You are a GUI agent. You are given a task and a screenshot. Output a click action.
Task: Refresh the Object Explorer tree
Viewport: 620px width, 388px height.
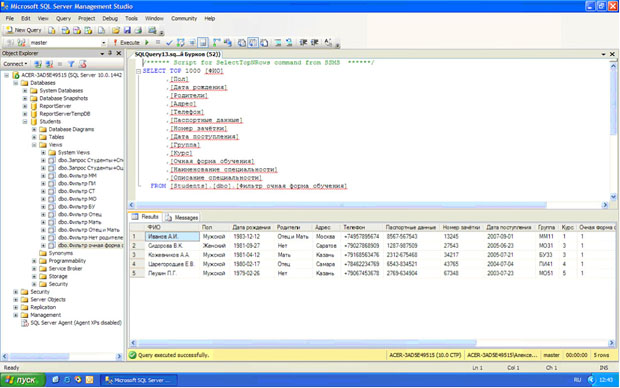pyautogui.click(x=82, y=64)
